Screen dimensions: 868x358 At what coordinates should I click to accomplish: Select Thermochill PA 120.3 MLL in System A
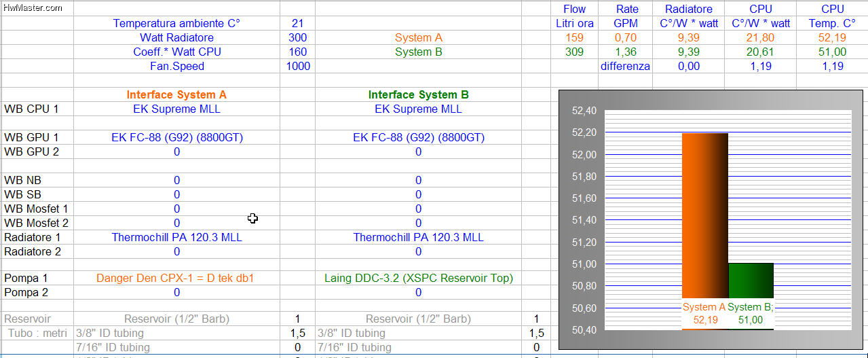(x=176, y=237)
